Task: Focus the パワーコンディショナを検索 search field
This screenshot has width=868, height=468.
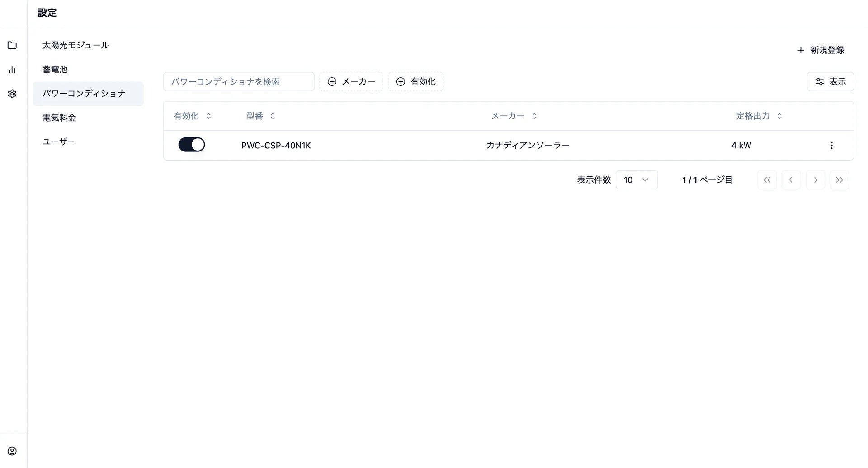Action: [239, 81]
